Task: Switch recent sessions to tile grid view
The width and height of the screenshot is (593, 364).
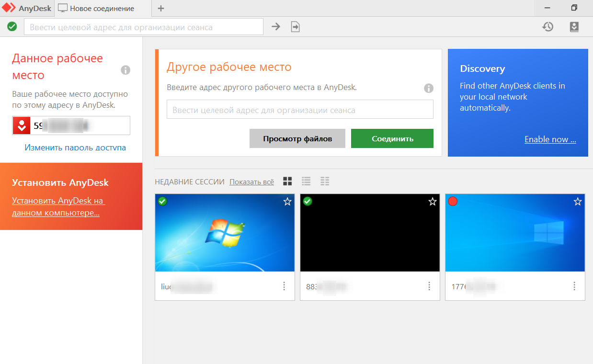Action: (287, 181)
